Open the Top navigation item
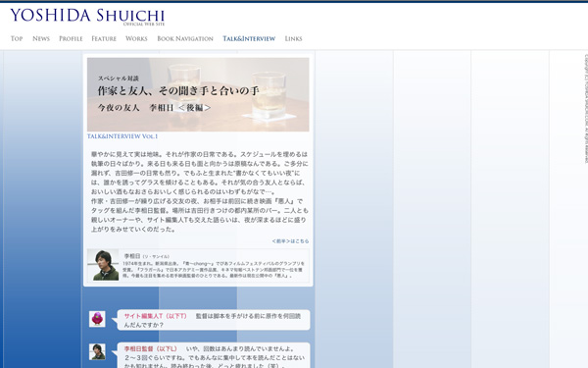588x368 pixels. tap(17, 38)
